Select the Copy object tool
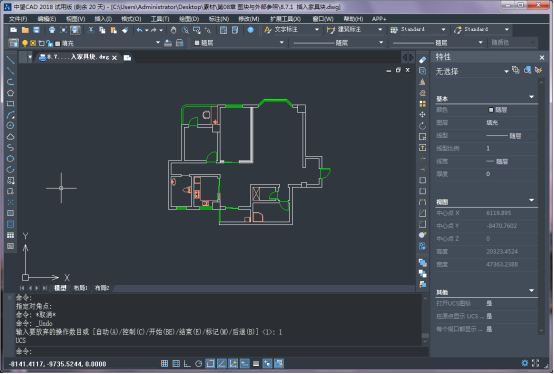This screenshot has height=374, width=554. pyautogui.click(x=422, y=71)
